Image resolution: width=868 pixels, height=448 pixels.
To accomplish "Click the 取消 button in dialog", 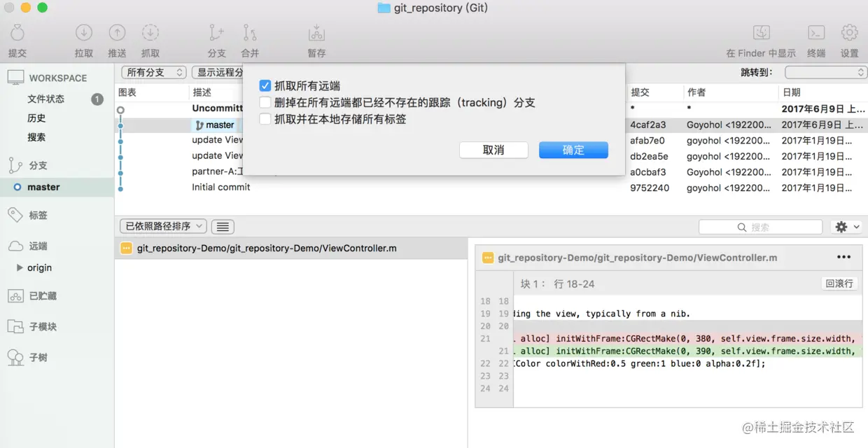I will click(x=493, y=150).
